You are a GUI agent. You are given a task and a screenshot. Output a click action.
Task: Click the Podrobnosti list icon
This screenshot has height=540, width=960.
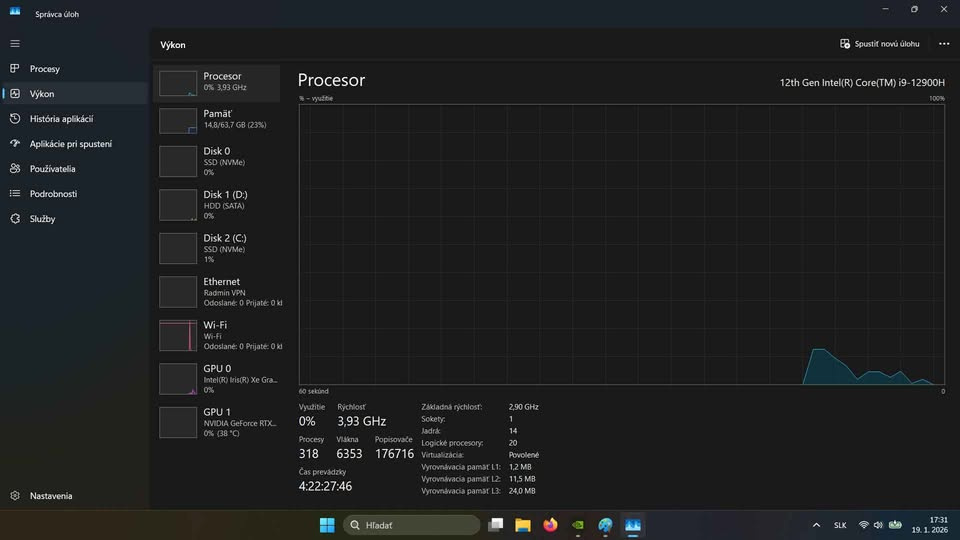(15, 193)
